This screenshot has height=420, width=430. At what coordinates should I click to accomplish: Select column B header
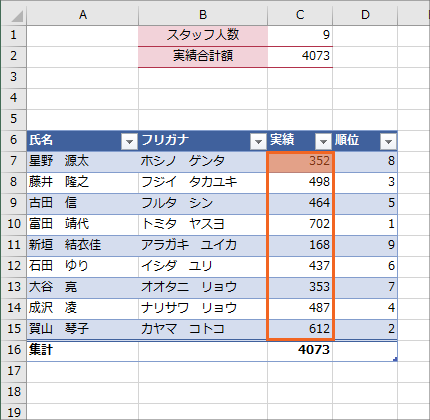203,15
